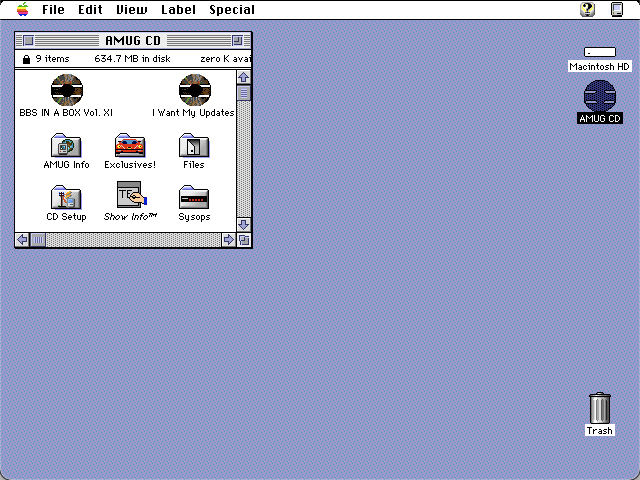Click the vertical scroll down arrow

[244, 224]
